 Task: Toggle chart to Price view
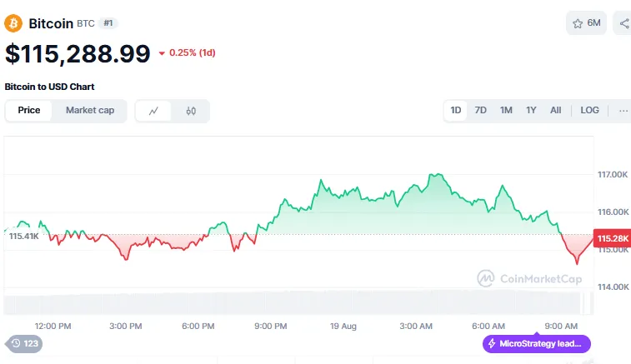29,110
